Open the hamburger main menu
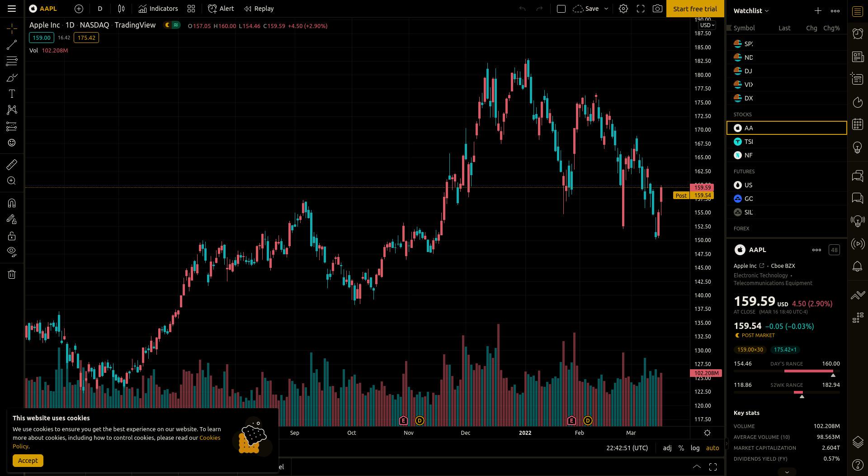 click(12, 9)
